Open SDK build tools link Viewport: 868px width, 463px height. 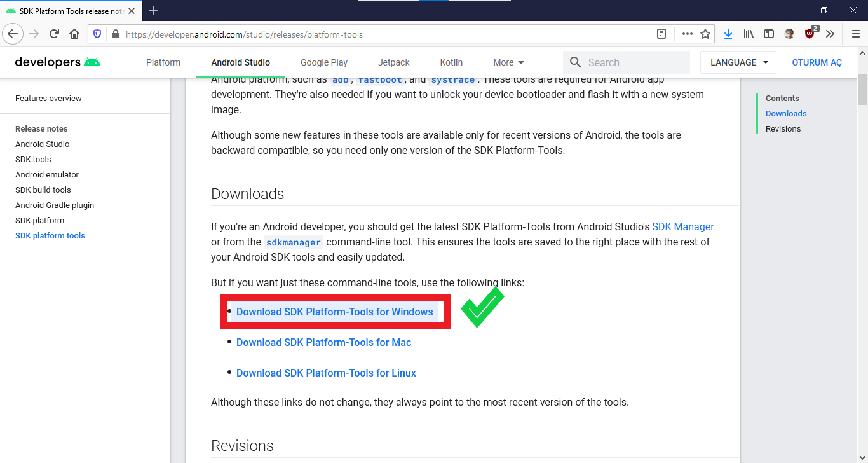point(43,190)
